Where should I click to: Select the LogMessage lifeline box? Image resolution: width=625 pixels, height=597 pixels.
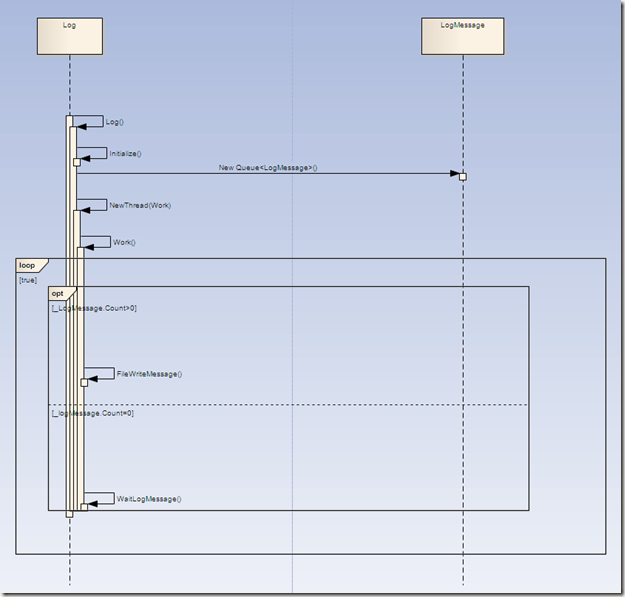[x=463, y=36]
